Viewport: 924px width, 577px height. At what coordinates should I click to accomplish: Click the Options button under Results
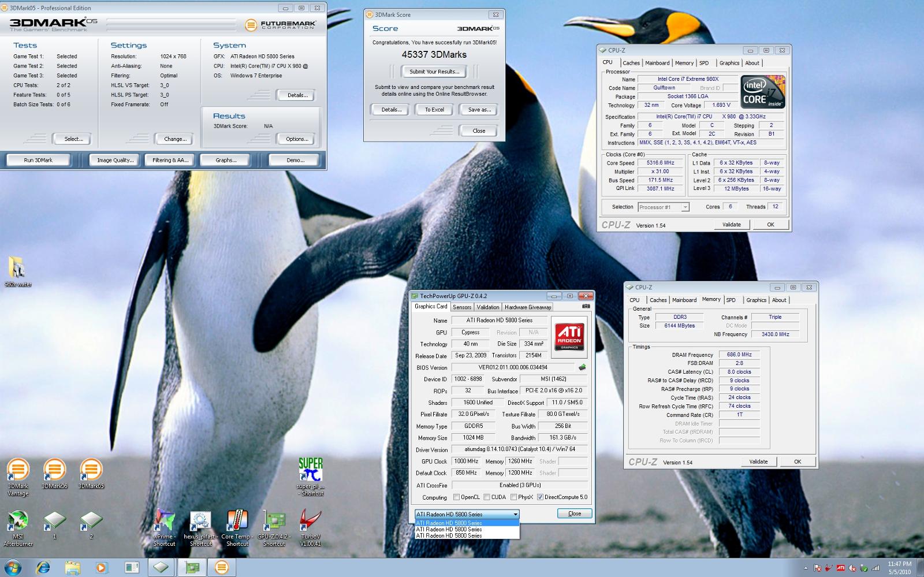[x=297, y=139]
